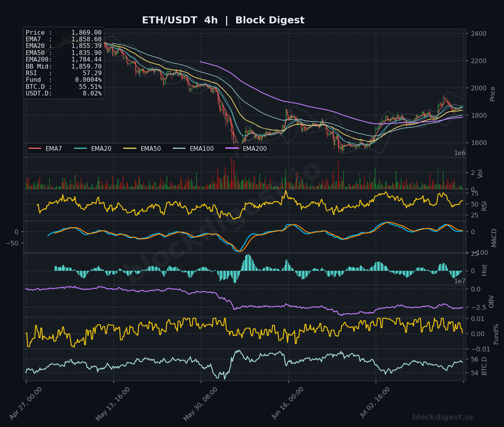
Task: Click the BTC.D axis 54 tick
Action: (x=475, y=373)
